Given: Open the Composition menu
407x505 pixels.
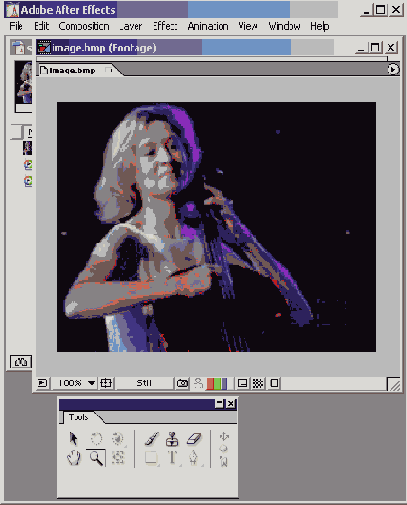Looking at the screenshot, I should point(84,26).
